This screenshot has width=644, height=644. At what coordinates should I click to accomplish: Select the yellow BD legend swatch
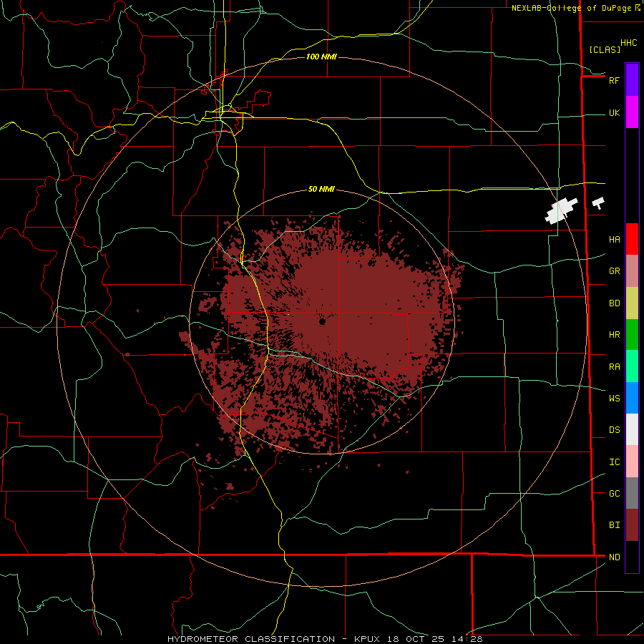pos(632,303)
